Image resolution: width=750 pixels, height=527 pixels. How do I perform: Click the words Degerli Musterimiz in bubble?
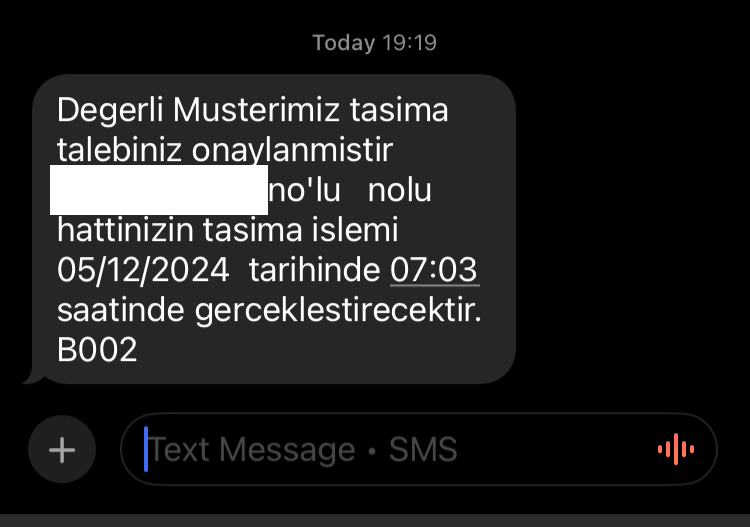tap(198, 111)
